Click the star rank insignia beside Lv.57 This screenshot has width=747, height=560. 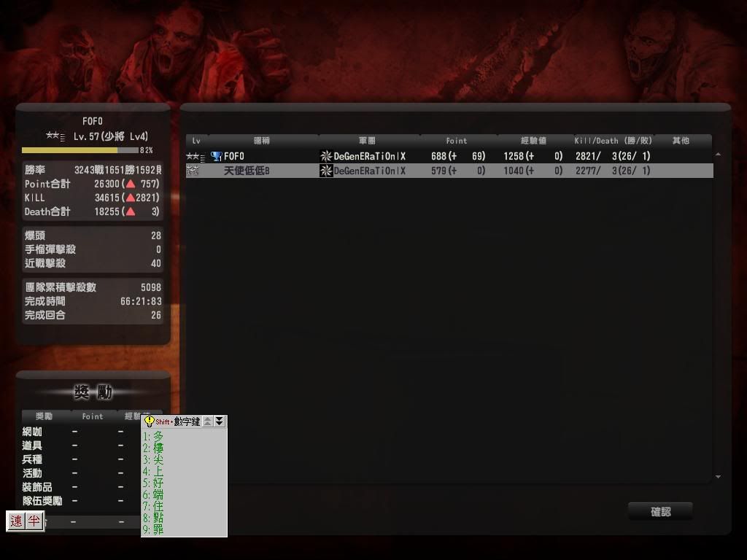click(55, 136)
